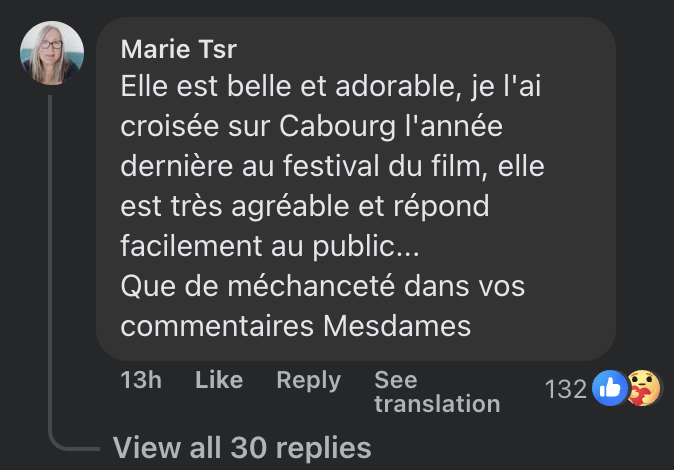
Task: Click the care hug reaction emoji
Action: (643, 388)
